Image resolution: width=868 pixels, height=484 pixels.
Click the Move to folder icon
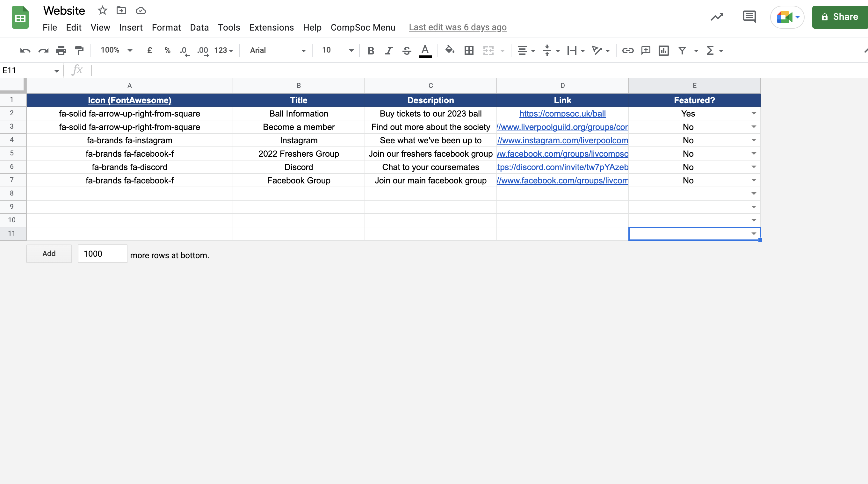coord(121,11)
